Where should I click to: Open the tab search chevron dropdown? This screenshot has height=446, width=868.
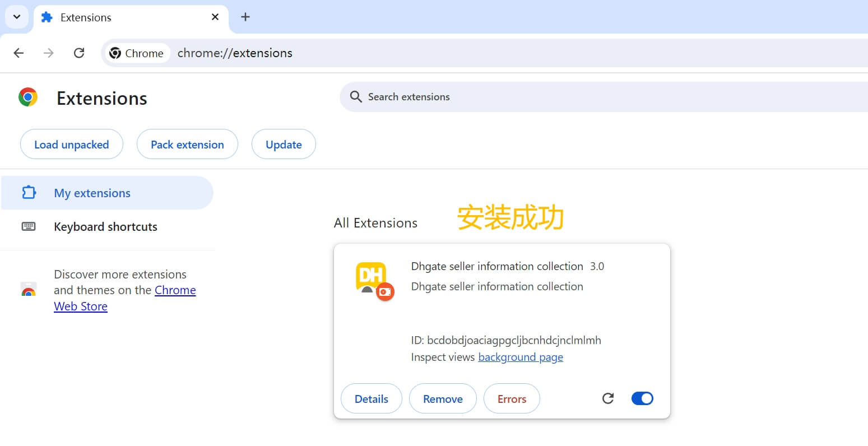point(17,17)
